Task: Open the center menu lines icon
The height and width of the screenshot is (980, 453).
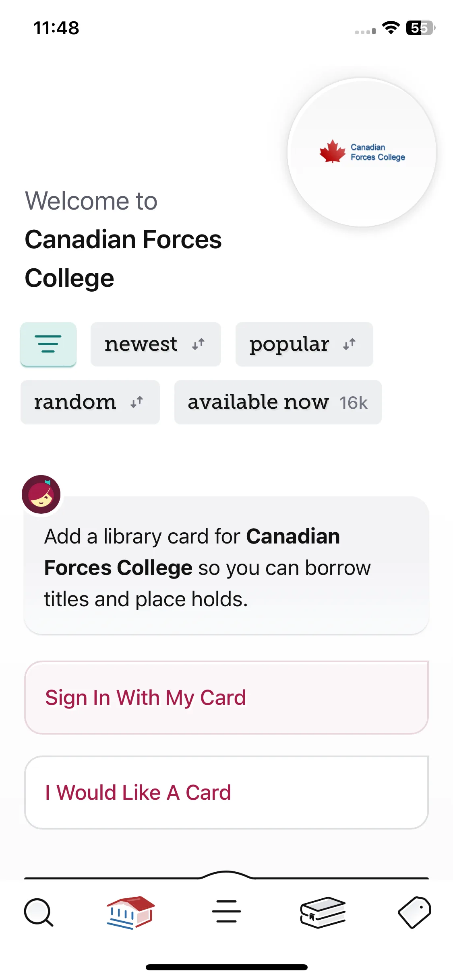Action: point(226,912)
